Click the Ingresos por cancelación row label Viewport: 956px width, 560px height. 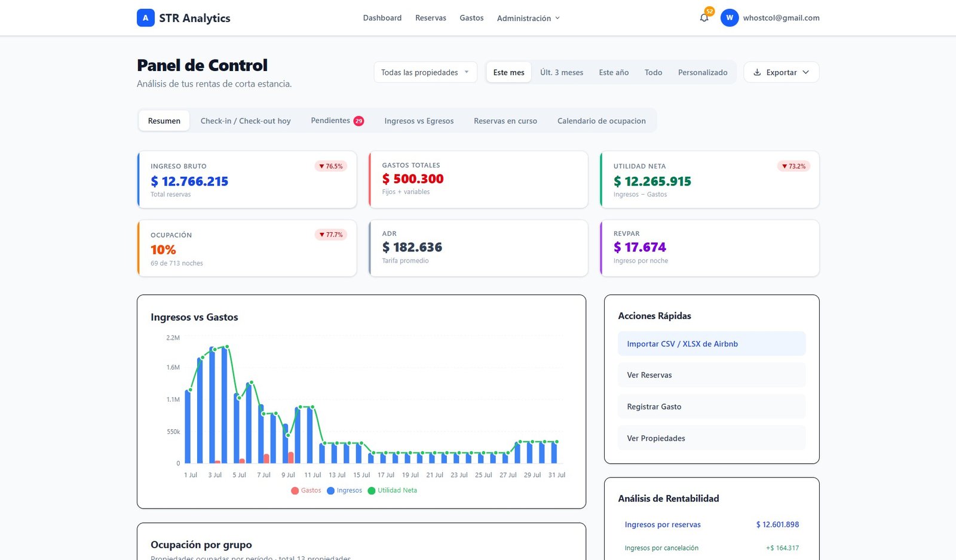point(661,548)
